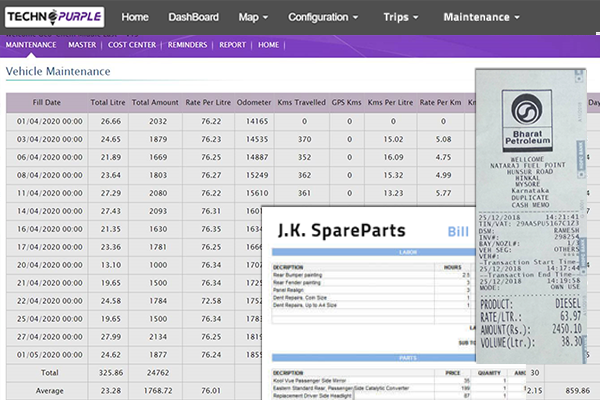Click rate per litre value 72.58
Screen dimensions: 600x400
click(x=211, y=301)
